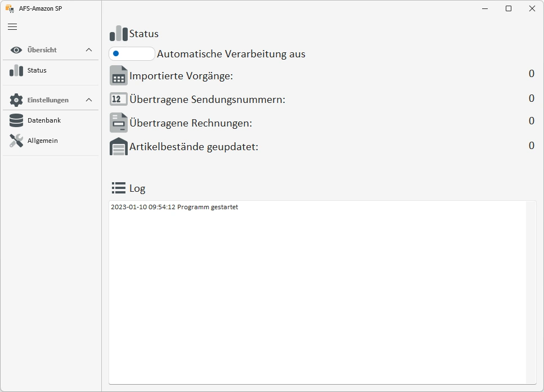This screenshot has height=392, width=544.
Task: Select the Einstellungen section header text
Action: pos(48,100)
